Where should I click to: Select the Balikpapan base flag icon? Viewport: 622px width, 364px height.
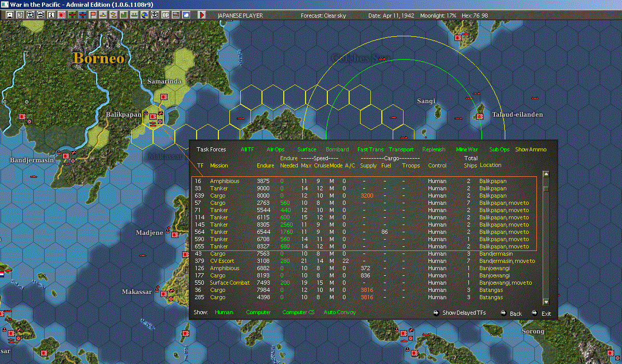coord(153,117)
